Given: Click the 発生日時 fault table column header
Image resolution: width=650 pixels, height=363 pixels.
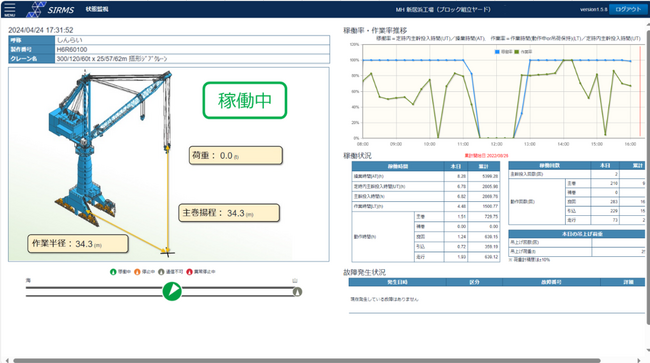Looking at the screenshot, I should [397, 282].
